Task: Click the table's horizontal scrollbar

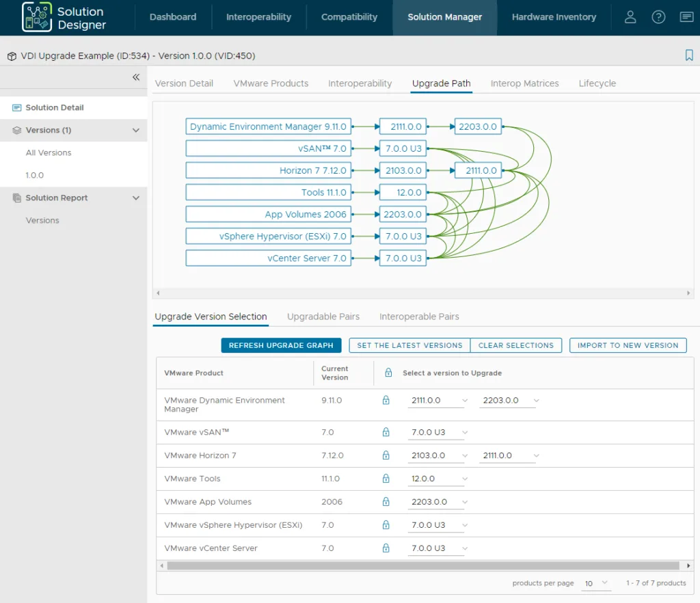Action: 423,565
